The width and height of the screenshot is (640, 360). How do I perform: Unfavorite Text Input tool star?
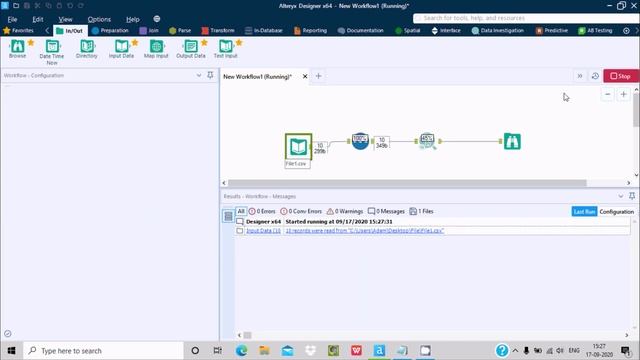coord(239,42)
